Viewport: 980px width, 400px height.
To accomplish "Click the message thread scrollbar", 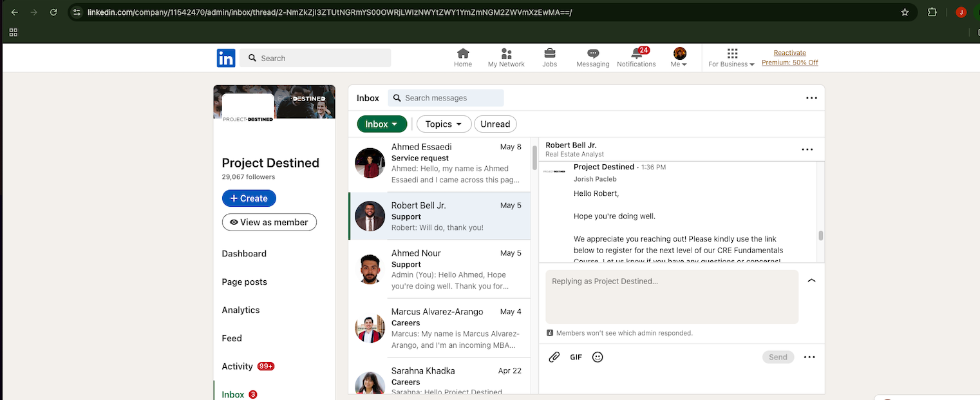I will [x=821, y=236].
